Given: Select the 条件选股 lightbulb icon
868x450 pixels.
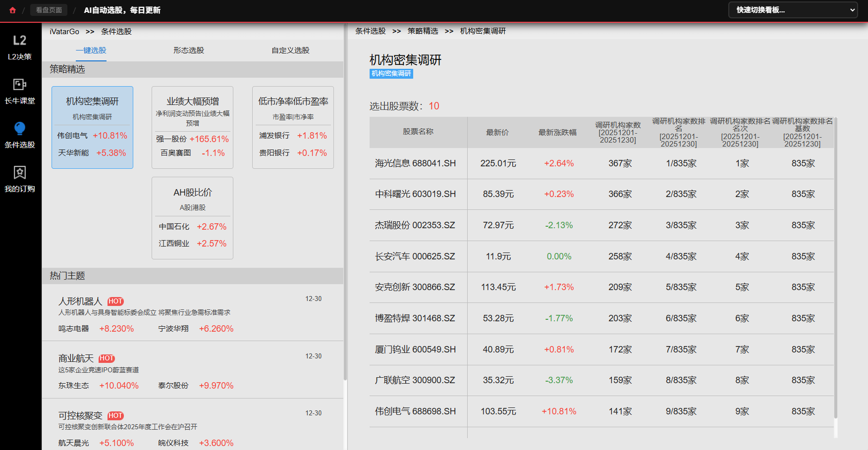Looking at the screenshot, I should click(x=20, y=129).
